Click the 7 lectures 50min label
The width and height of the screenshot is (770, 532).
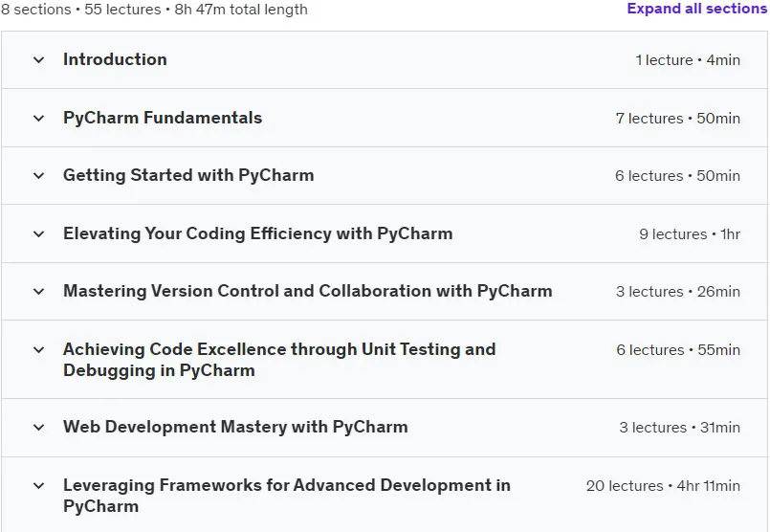(x=677, y=119)
